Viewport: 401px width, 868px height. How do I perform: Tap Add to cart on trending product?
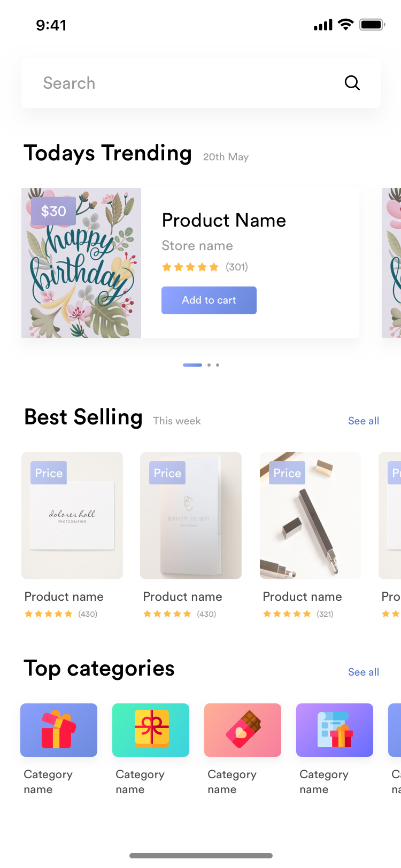209,300
